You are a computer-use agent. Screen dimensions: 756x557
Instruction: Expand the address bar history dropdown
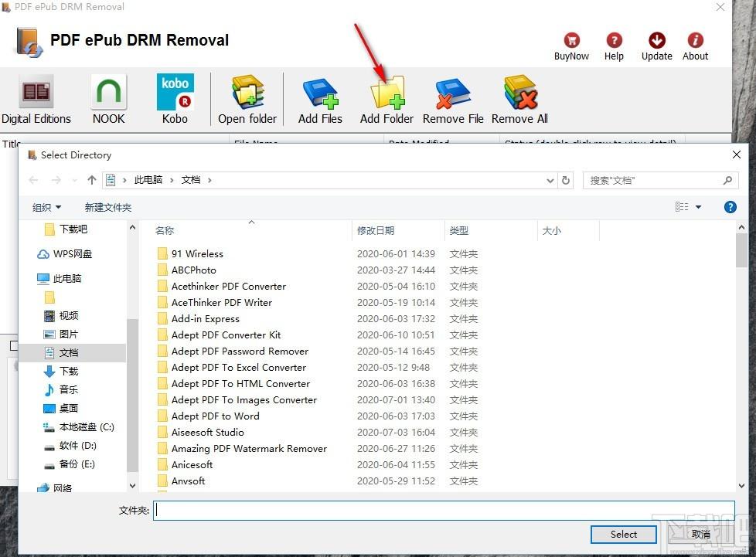(550, 180)
